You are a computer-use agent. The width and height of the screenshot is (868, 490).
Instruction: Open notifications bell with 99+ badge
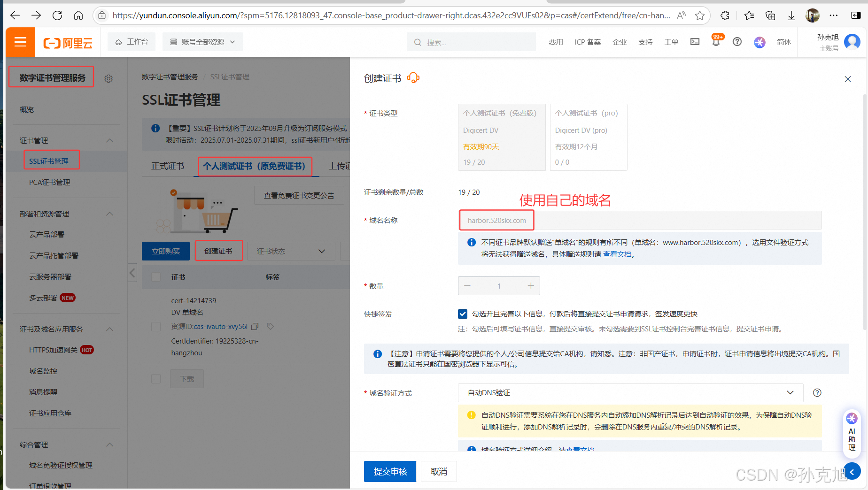click(716, 41)
